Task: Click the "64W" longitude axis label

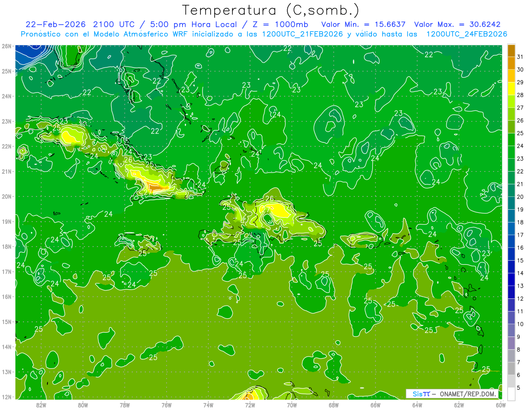Action: [417, 405]
